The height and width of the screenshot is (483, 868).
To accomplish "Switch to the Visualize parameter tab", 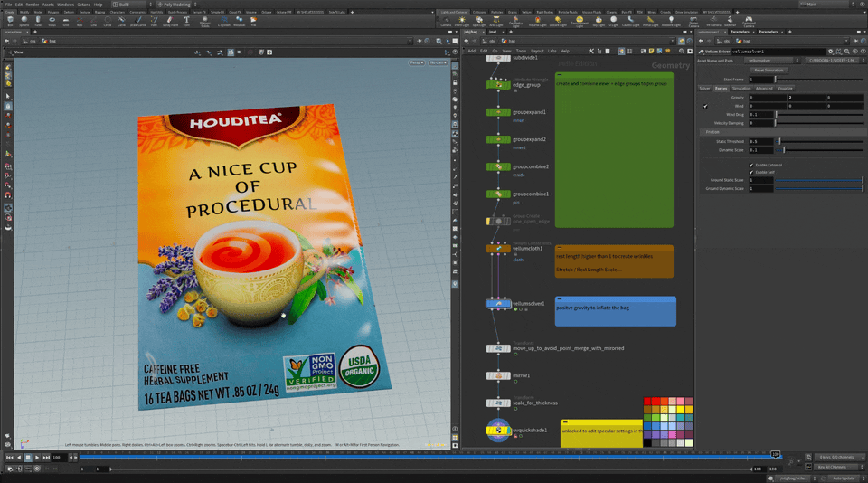I will tap(785, 88).
